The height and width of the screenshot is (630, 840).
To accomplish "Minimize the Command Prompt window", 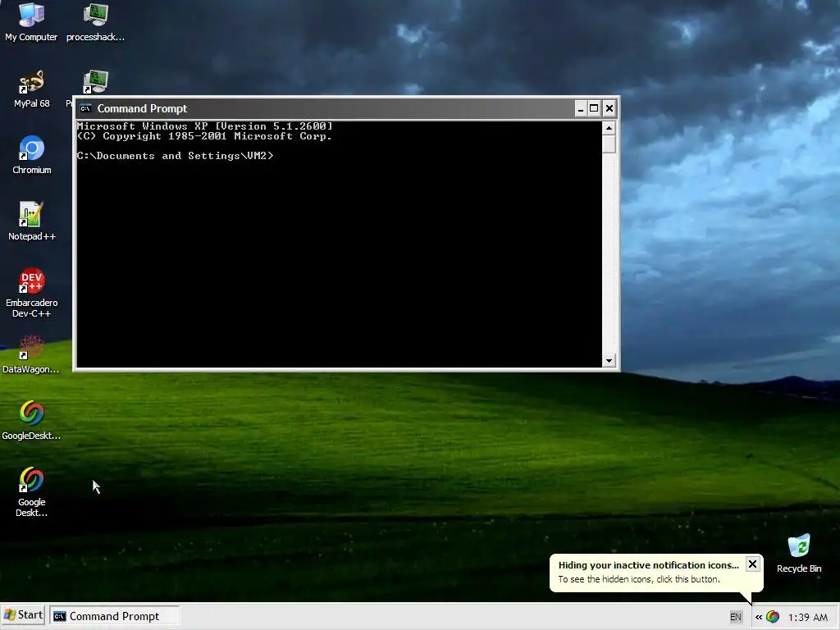I will (580, 109).
